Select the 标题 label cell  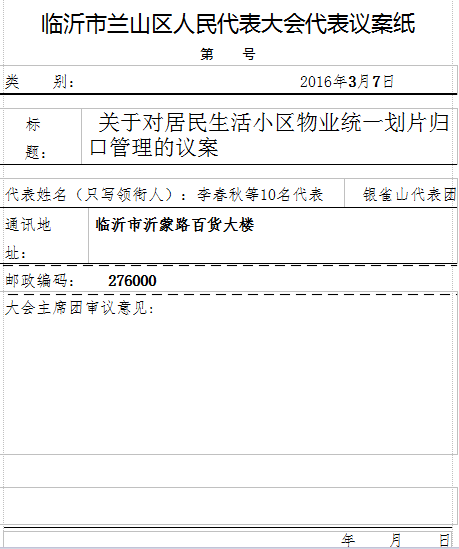point(42,137)
